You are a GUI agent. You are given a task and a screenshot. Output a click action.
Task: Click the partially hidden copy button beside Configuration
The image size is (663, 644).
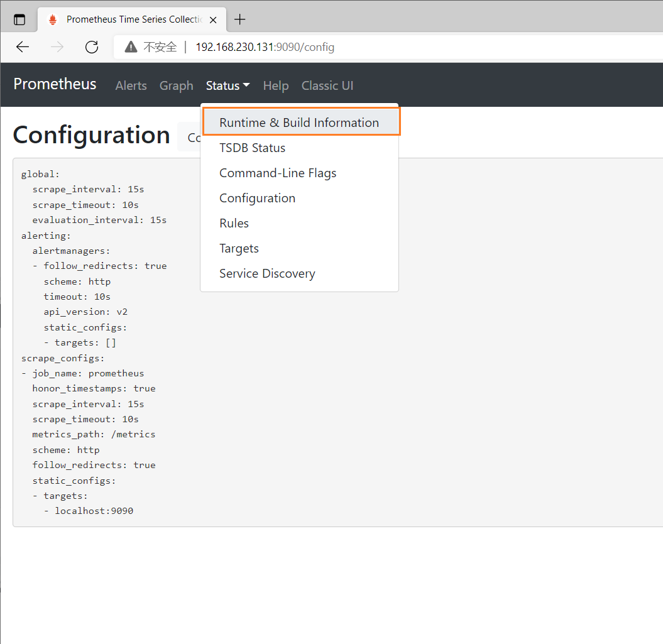pos(189,136)
